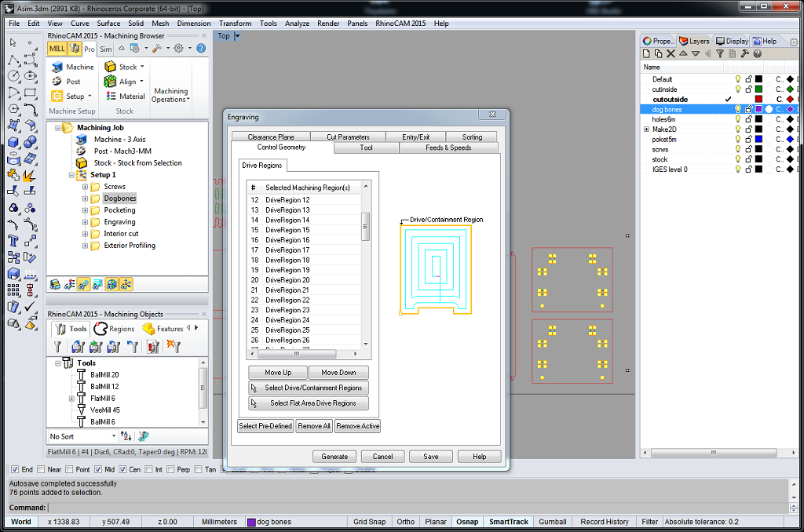Click the Align stock icon
The height and width of the screenshot is (532, 804).
tap(110, 82)
